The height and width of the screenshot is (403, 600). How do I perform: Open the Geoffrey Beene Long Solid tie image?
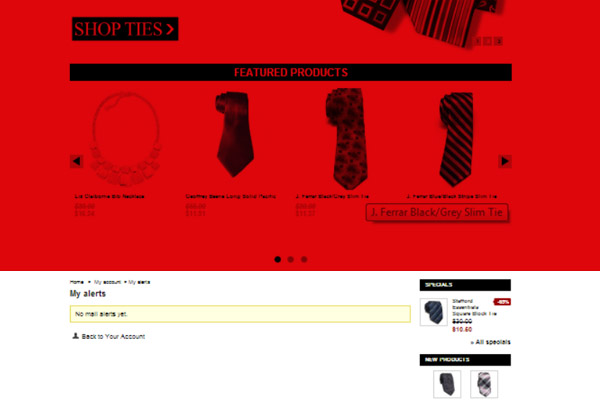[235, 134]
